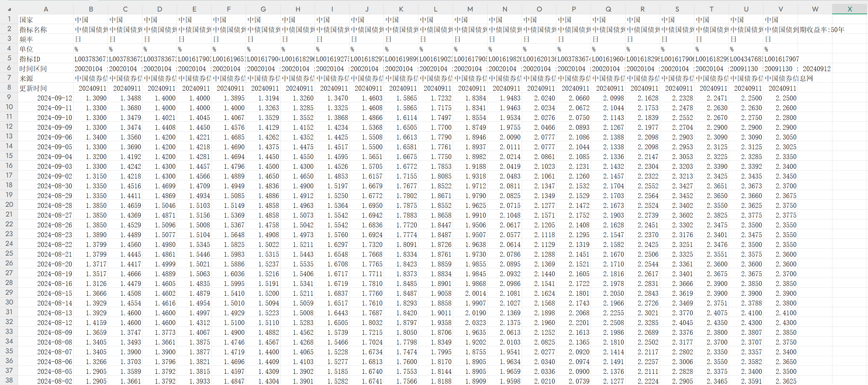This screenshot has height=385, width=868.
Task: Click the 频率 label cell
Action: (45, 39)
